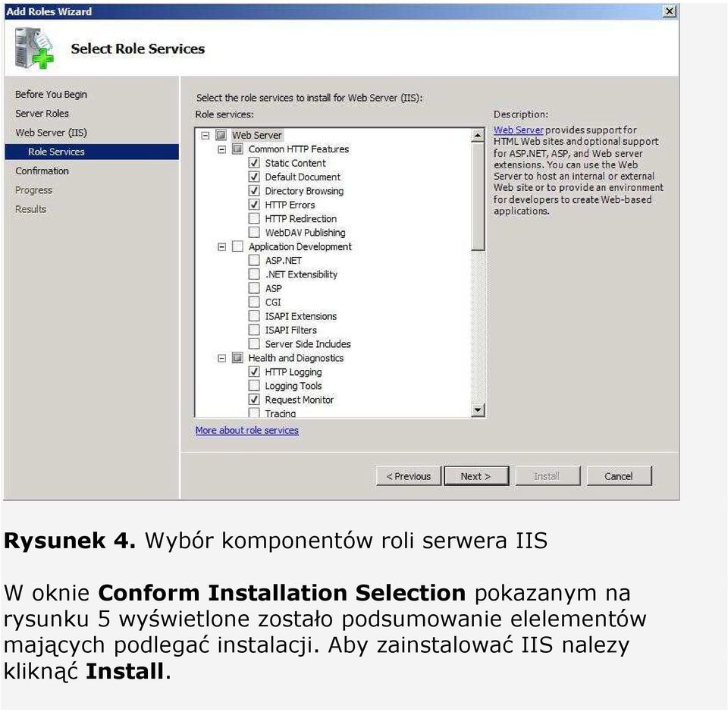
Task: Open the Web Server link in Description
Action: coord(518,130)
